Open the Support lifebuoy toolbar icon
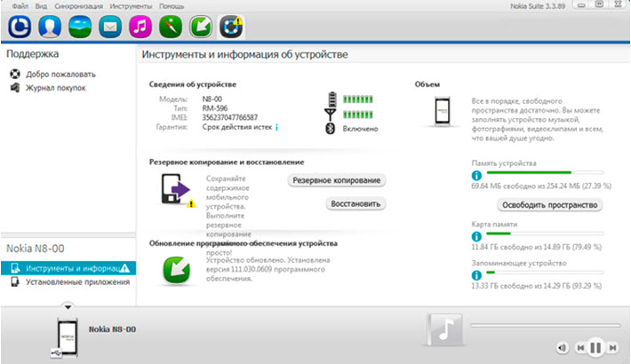This screenshot has height=364, width=631. pos(231,27)
